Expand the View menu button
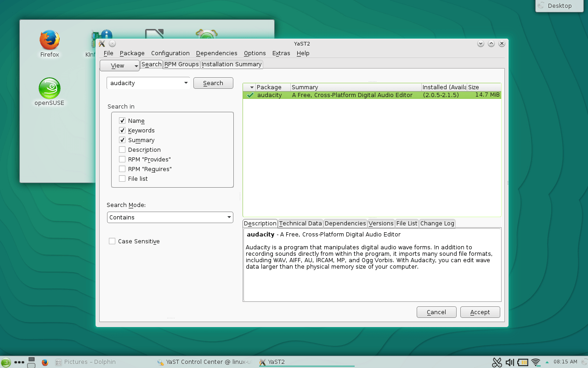 coord(119,65)
